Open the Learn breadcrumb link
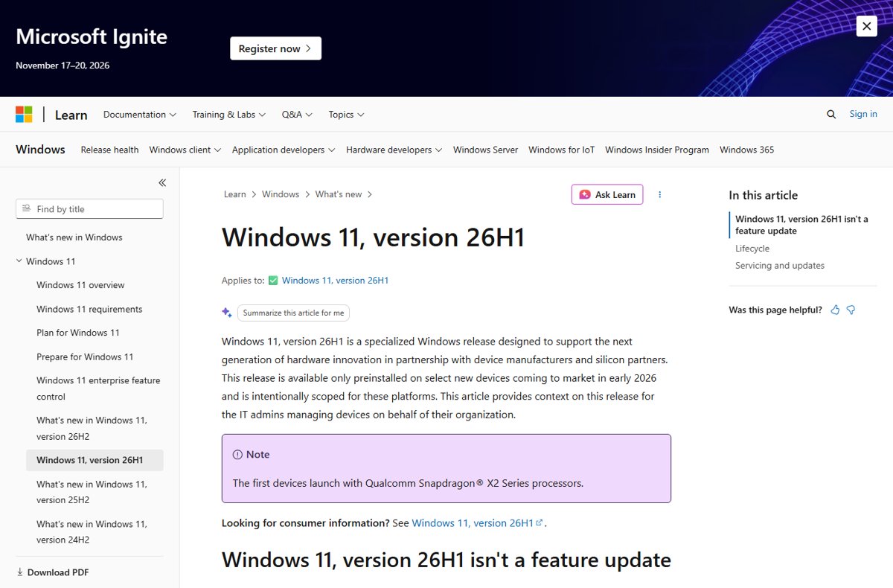 234,194
